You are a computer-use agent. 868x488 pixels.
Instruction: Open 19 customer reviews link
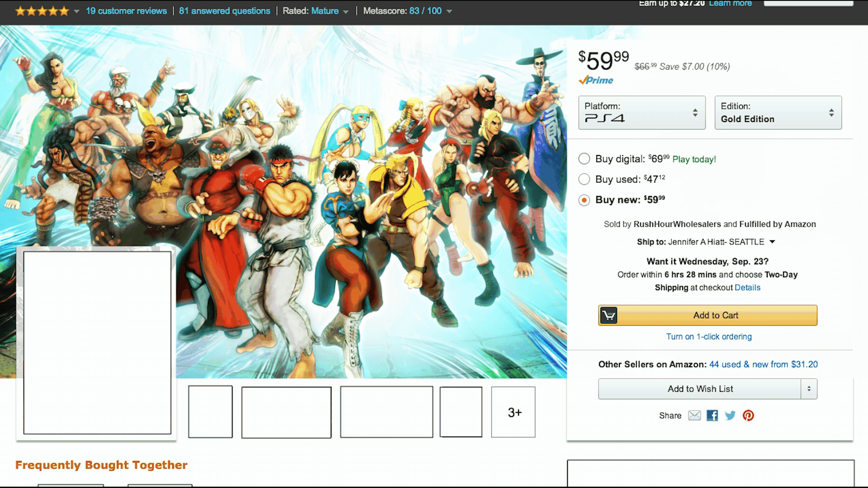(126, 11)
